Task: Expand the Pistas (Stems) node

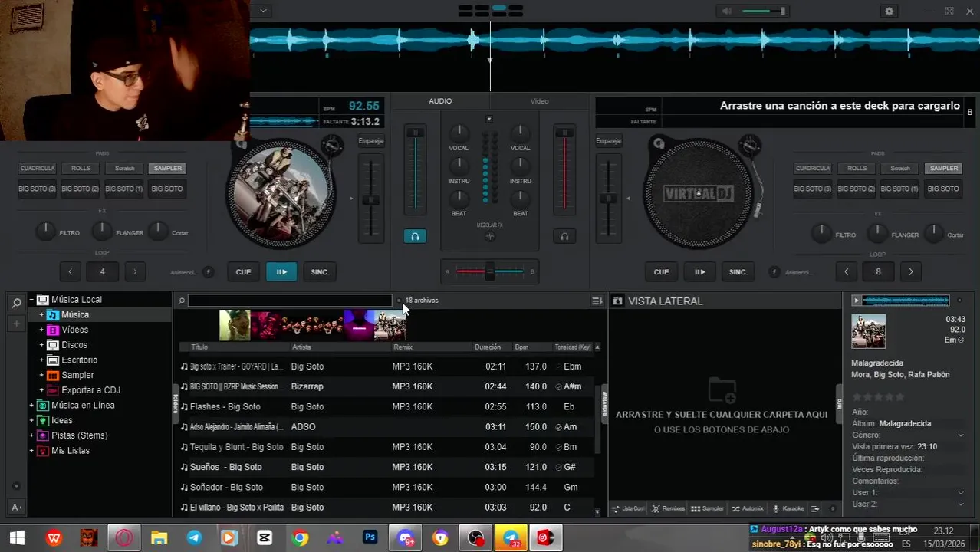Action: pos(31,435)
